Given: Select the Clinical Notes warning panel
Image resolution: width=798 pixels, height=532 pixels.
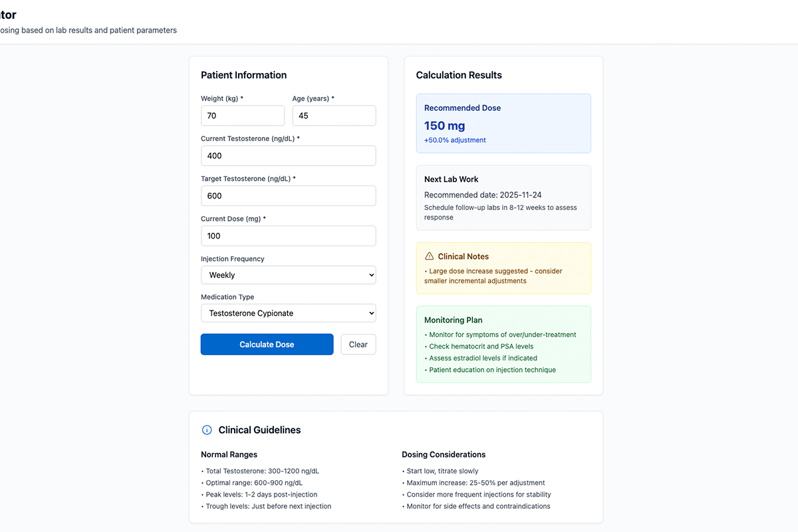Looking at the screenshot, I should pyautogui.click(x=503, y=267).
